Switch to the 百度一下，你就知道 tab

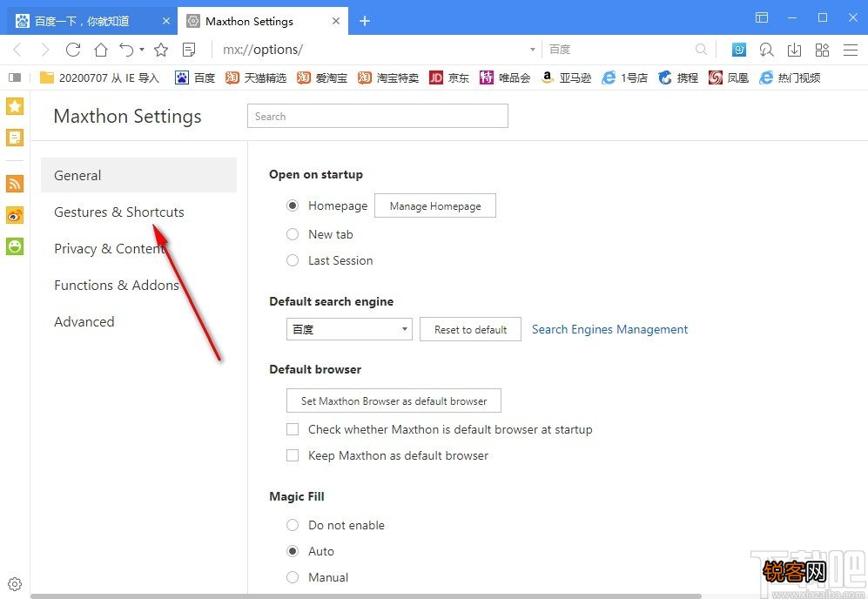[93, 21]
